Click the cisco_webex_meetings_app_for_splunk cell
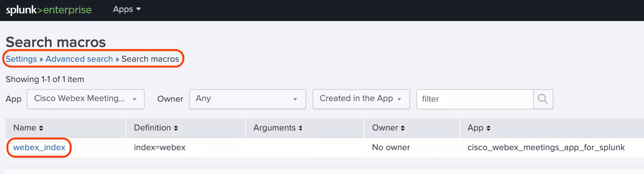 (x=546, y=148)
